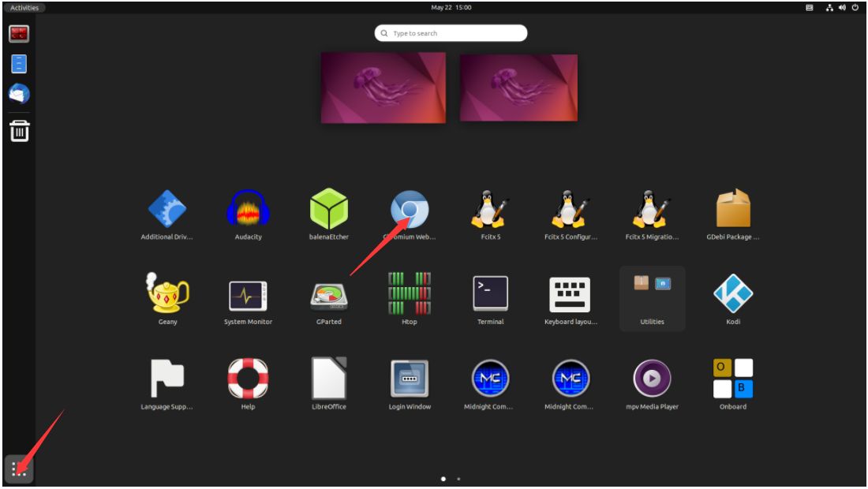Launch mpv Media Player
This screenshot has height=489, width=868.
pos(652,379)
